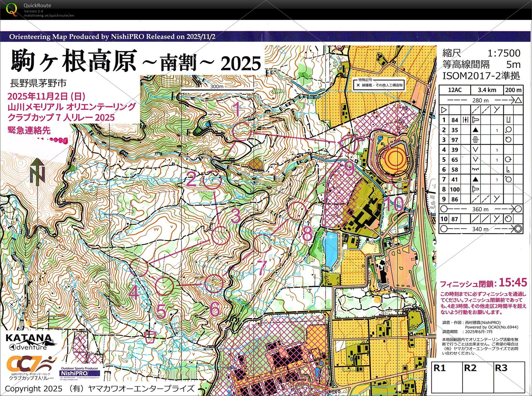532x396 pixels.
Task: Click the 300m scale bar
Action: click(217, 89)
